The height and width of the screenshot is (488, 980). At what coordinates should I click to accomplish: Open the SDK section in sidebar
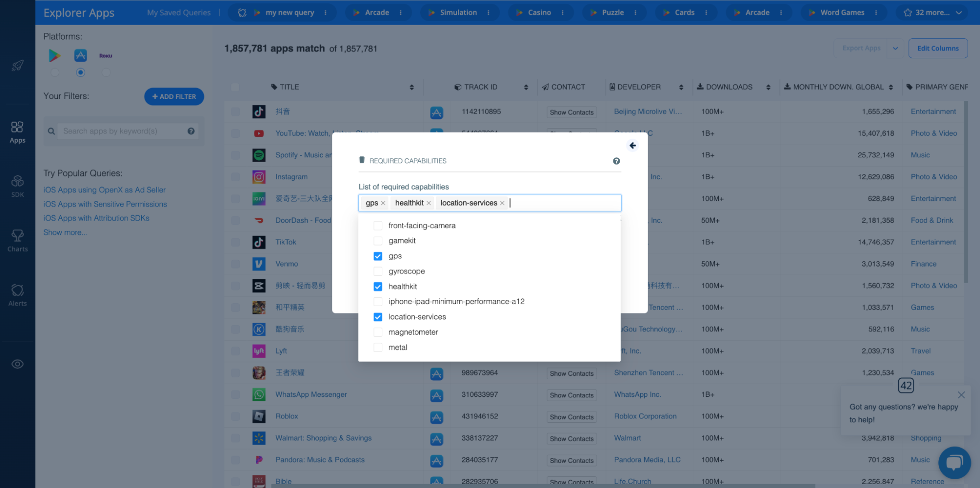pyautogui.click(x=18, y=186)
